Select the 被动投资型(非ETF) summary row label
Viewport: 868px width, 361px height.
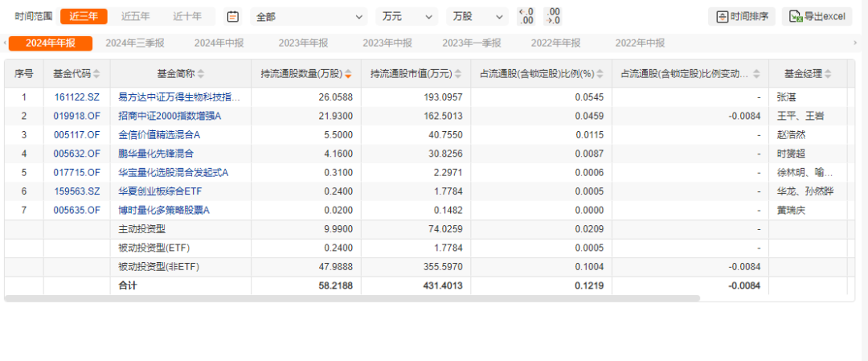(x=158, y=267)
